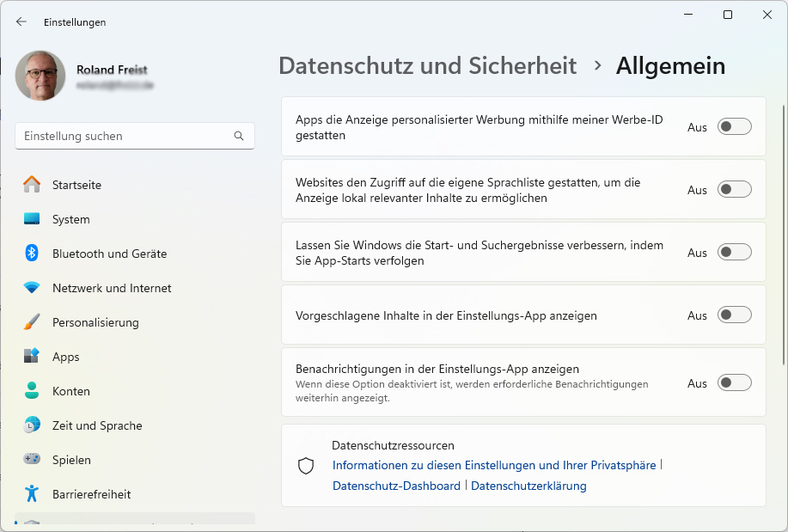Click the 'Datenschutzressourcen' label
This screenshot has height=532, width=788.
point(393,445)
